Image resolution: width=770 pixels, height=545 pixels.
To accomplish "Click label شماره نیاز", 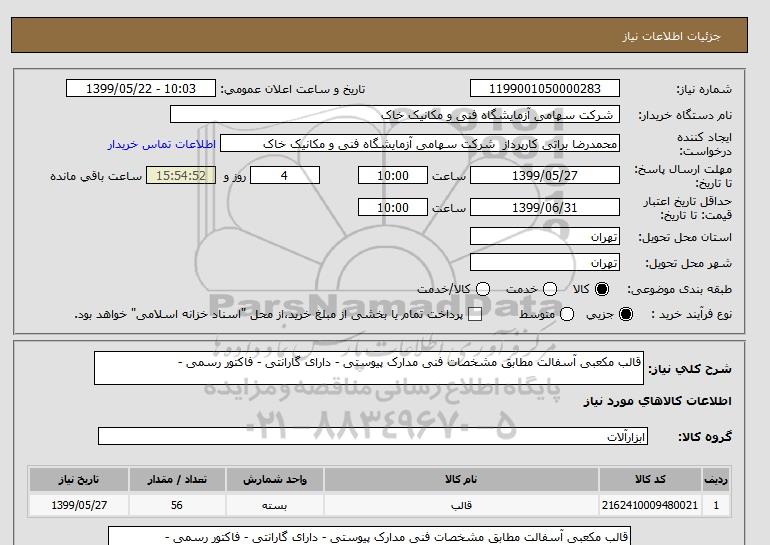I will point(704,89).
